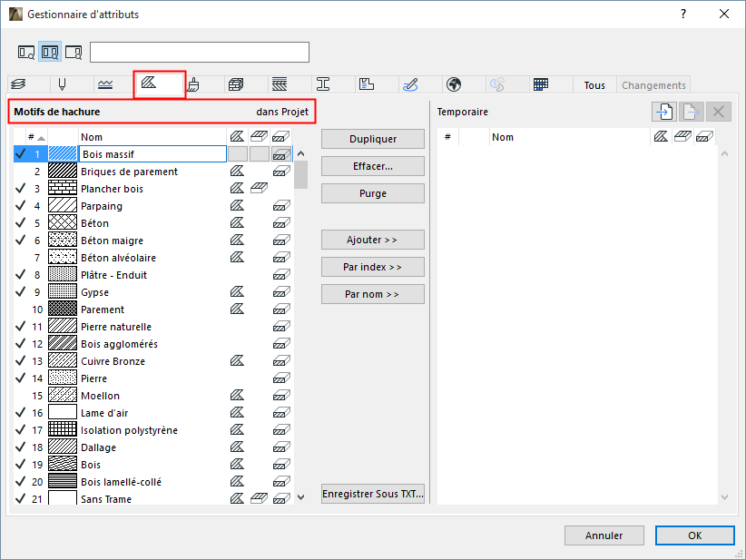Click in the search text field

pos(200,53)
